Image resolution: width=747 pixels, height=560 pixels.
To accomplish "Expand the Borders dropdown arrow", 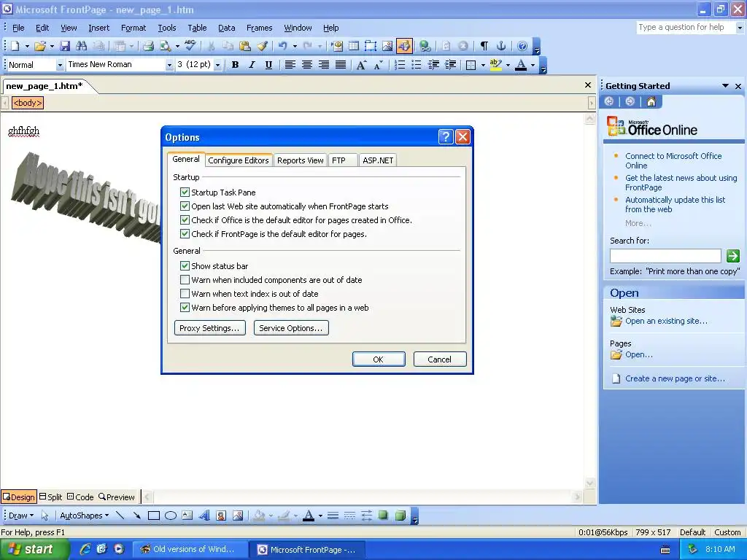I will click(x=483, y=65).
